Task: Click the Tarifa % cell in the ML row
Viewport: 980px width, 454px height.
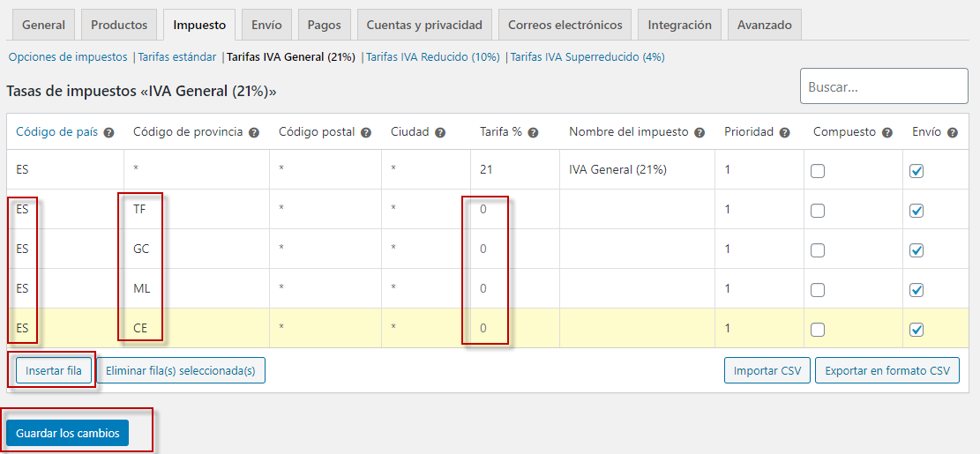Action: 515,288
